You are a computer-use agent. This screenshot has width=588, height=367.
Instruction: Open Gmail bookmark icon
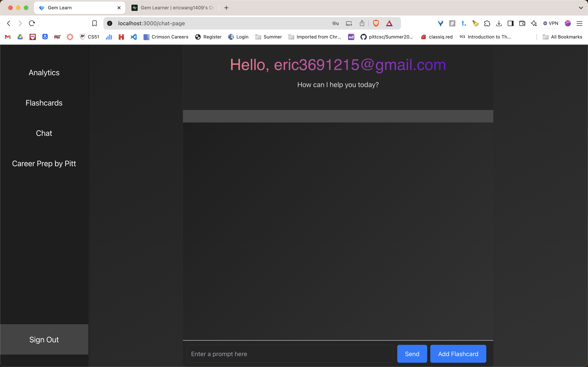click(8, 37)
